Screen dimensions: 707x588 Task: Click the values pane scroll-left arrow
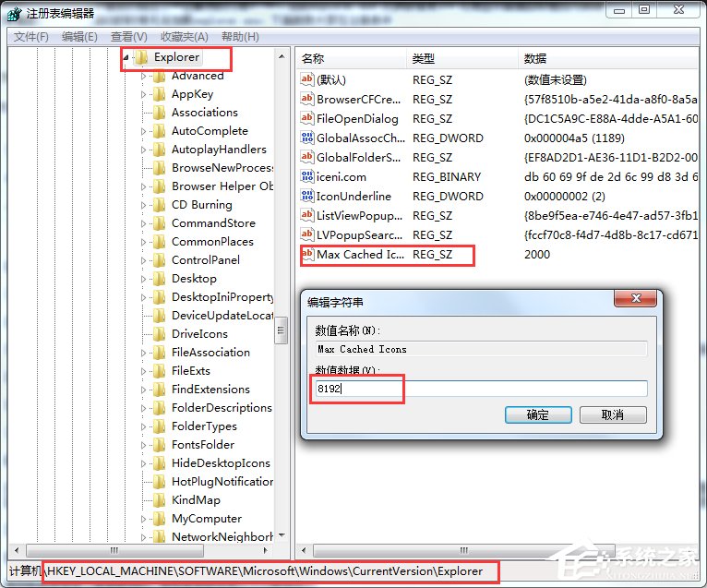tap(304, 550)
